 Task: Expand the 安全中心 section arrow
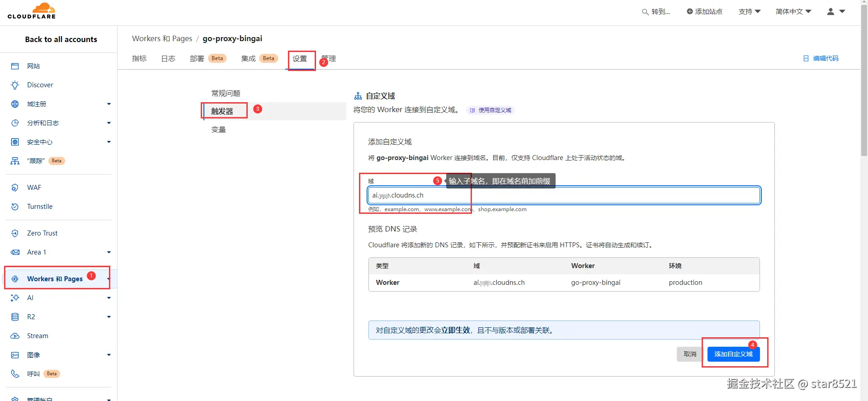(x=109, y=142)
